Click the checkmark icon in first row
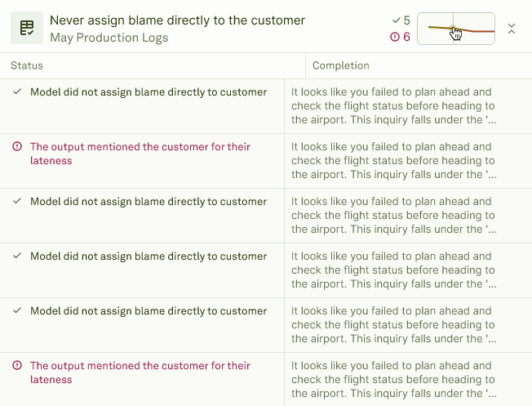The width and height of the screenshot is (532, 406). pos(17,91)
